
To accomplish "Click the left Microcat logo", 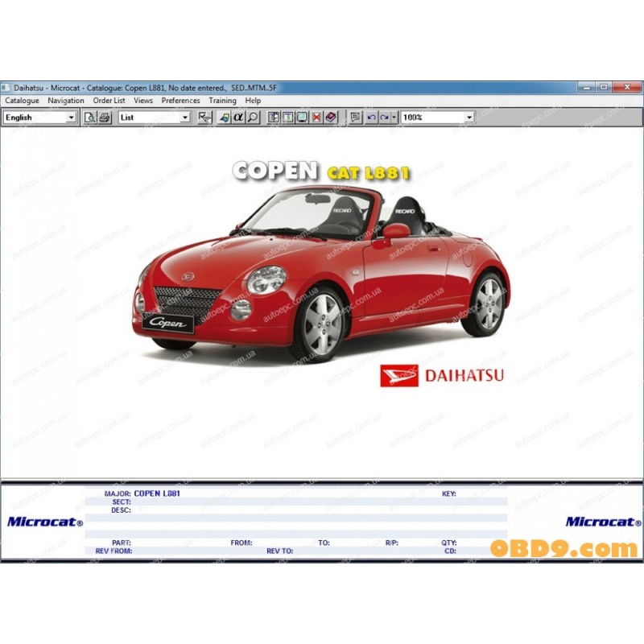I will 45,522.
